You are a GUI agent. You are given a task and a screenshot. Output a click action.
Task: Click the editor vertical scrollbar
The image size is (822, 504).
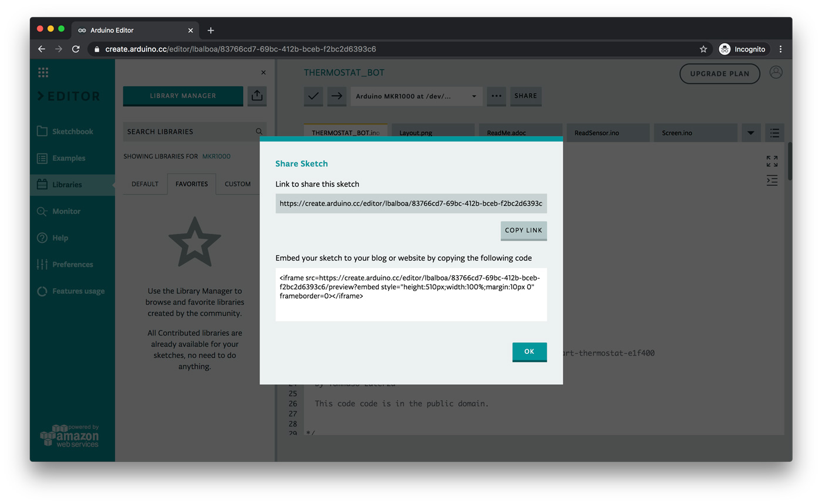coord(790,161)
